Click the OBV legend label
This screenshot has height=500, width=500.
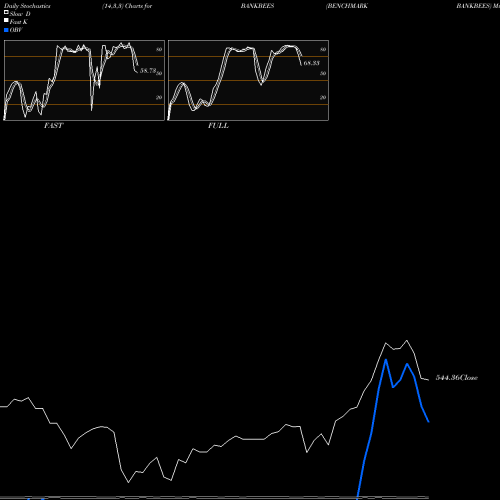coord(16,30)
